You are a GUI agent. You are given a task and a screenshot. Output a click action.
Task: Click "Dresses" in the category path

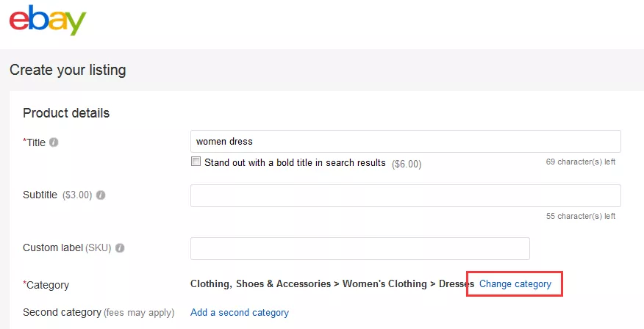[x=457, y=284]
